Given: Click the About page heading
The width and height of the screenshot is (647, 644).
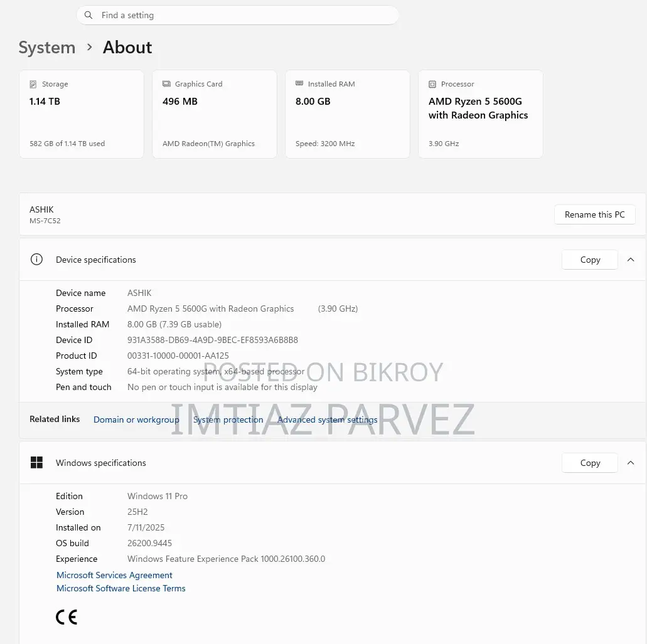Looking at the screenshot, I should pos(127,48).
